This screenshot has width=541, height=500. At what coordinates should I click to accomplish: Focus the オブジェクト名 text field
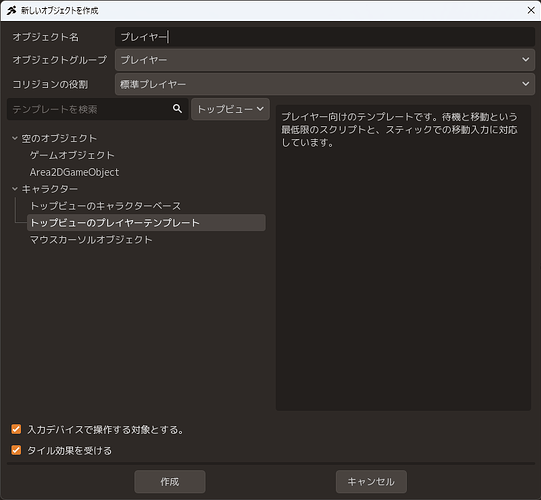click(x=325, y=37)
